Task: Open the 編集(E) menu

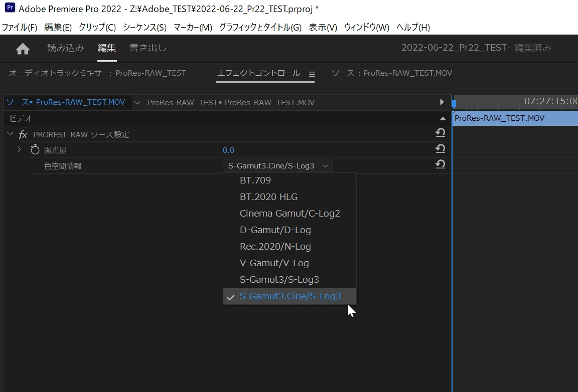Action: (58, 27)
